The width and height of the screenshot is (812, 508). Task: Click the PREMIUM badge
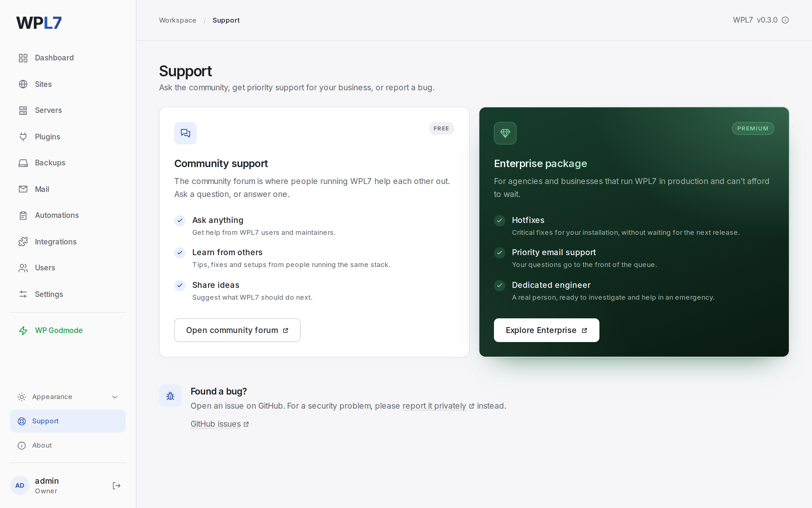point(753,128)
